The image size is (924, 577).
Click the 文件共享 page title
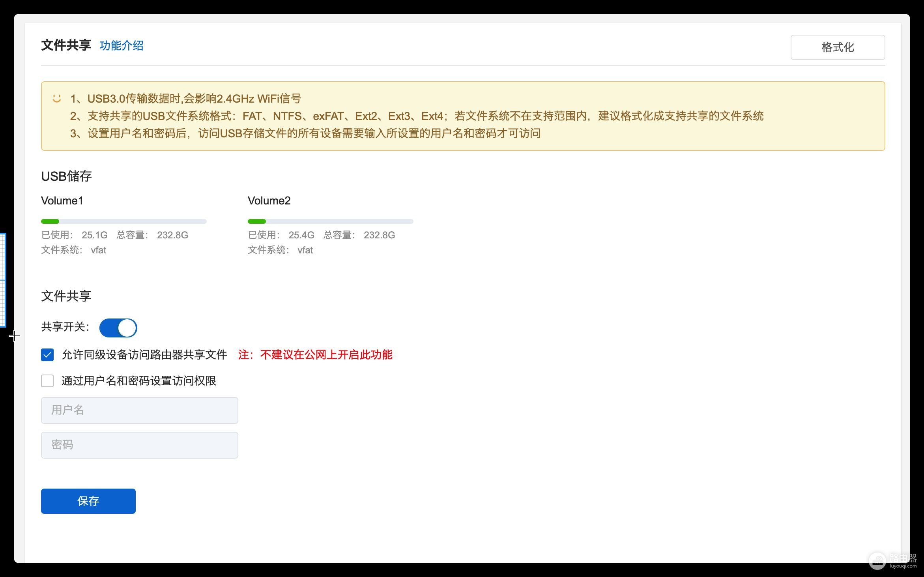pos(66,45)
